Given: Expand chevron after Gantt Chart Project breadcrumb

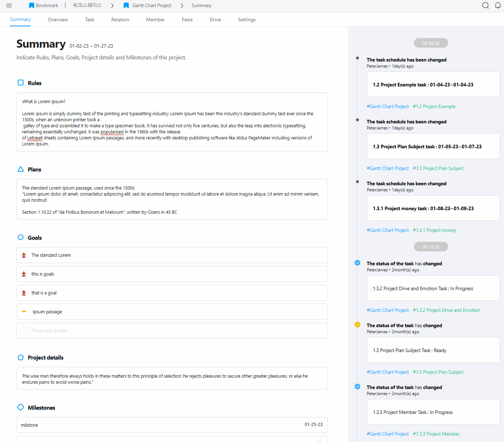Looking at the screenshot, I should coord(182,6).
